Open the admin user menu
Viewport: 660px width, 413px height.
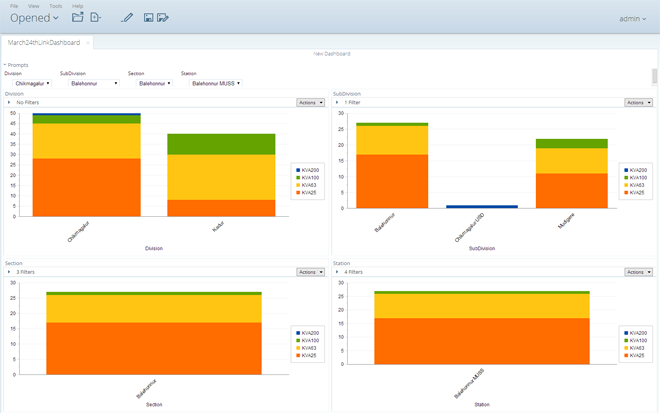tap(632, 19)
